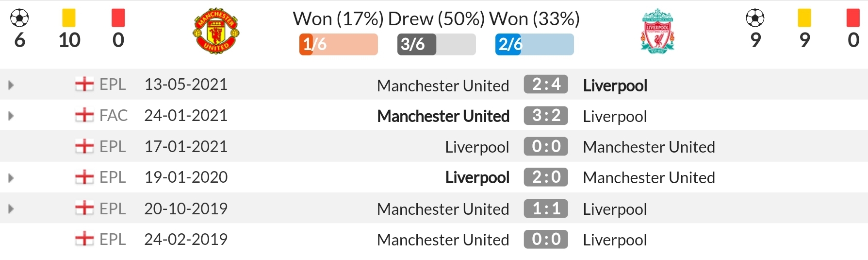
Task: Expand the 20-10-2019 match row arrow
Action: [11, 209]
